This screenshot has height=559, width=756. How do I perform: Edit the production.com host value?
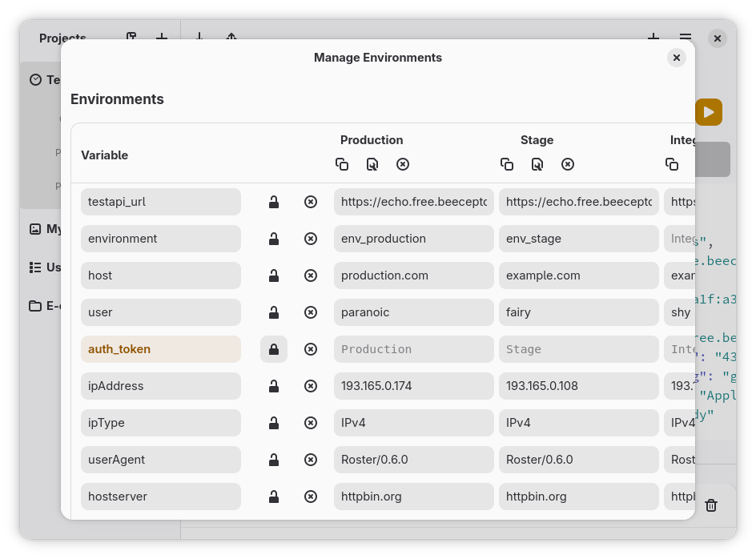pos(414,275)
